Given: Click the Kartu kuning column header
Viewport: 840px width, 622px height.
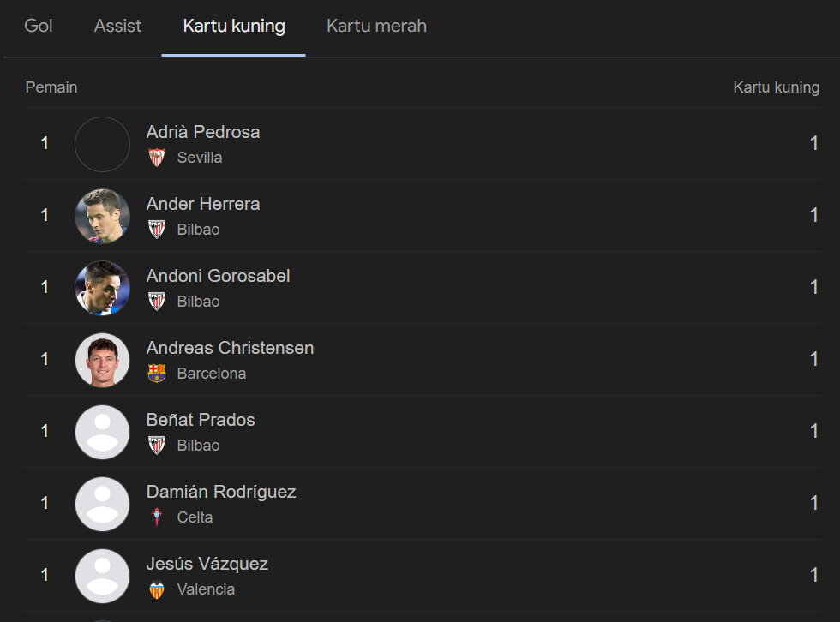Looking at the screenshot, I should coord(776,87).
